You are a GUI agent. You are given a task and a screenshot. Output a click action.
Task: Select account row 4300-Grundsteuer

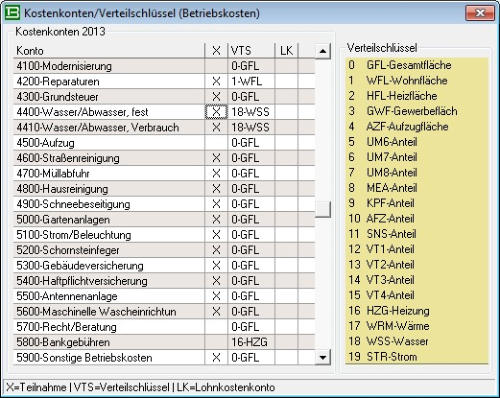coord(164,97)
